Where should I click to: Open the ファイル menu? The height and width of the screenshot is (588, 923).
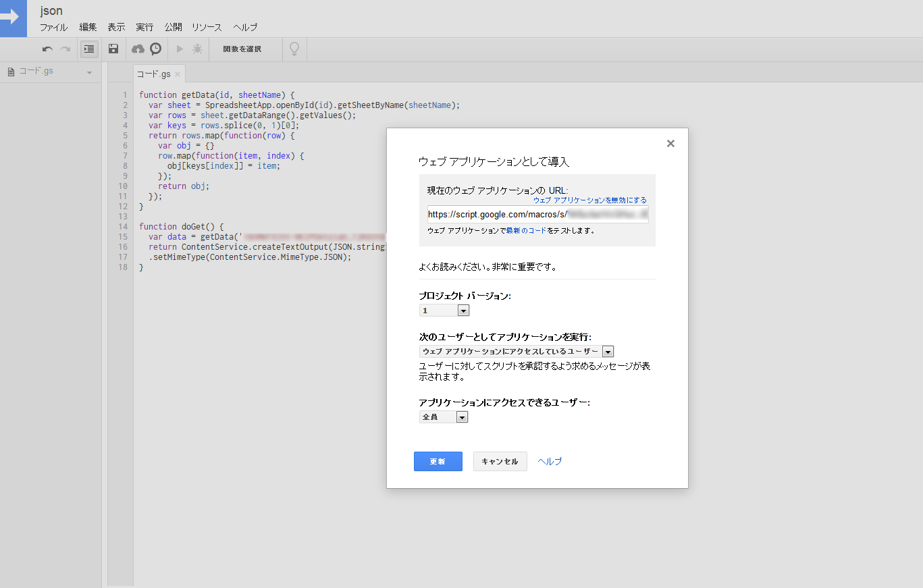pos(53,27)
